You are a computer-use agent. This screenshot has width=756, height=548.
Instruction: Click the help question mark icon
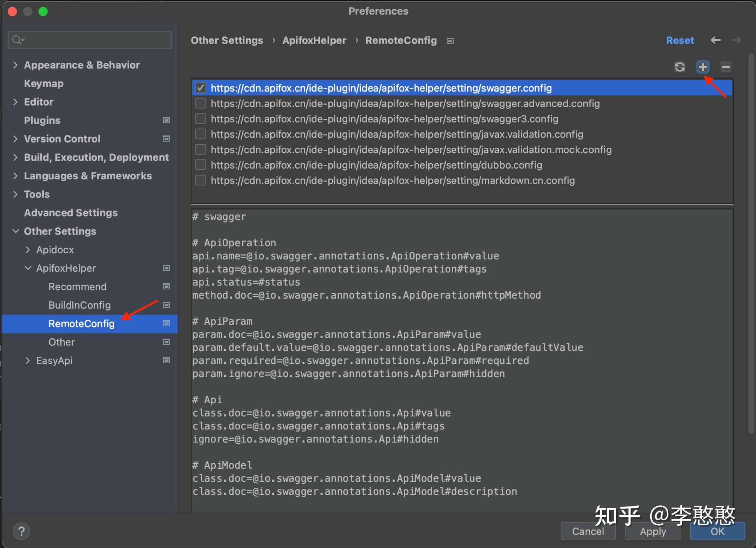click(x=22, y=531)
